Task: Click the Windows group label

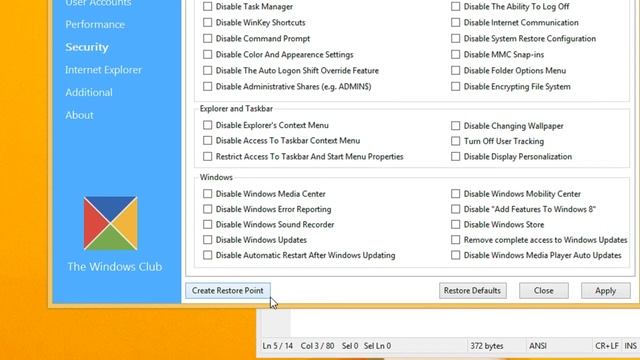Action: pyautogui.click(x=216, y=177)
